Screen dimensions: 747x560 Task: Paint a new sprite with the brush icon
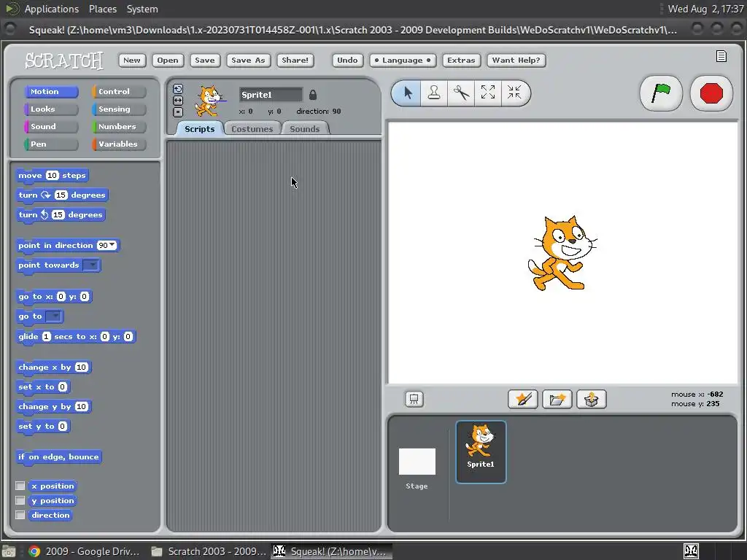point(522,399)
